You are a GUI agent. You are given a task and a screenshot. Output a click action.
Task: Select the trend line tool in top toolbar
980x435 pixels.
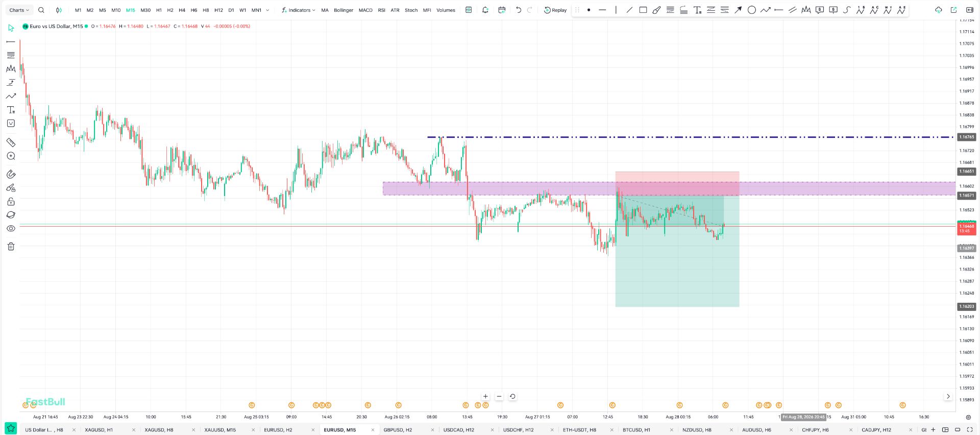629,10
